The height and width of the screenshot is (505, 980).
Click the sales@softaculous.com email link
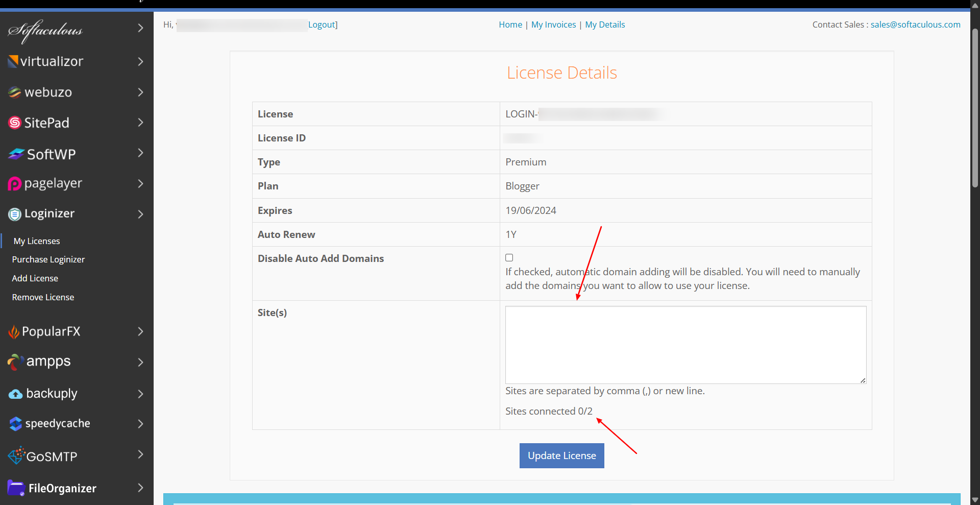pyautogui.click(x=915, y=25)
